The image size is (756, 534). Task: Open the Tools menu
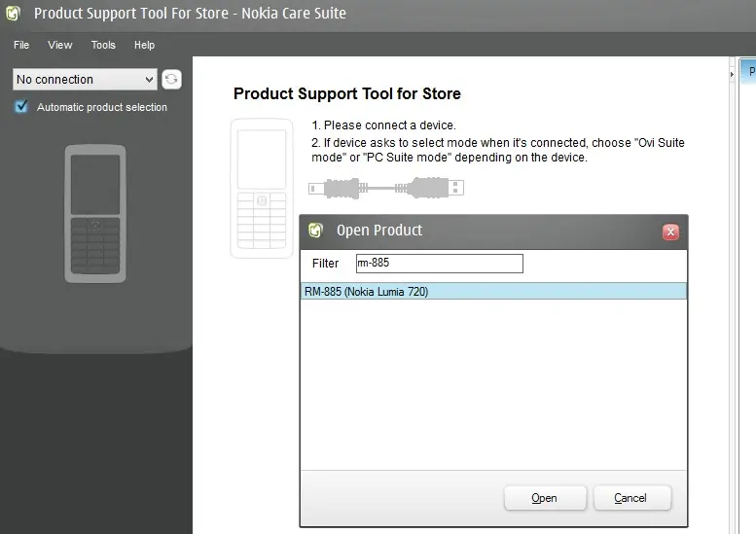point(103,45)
